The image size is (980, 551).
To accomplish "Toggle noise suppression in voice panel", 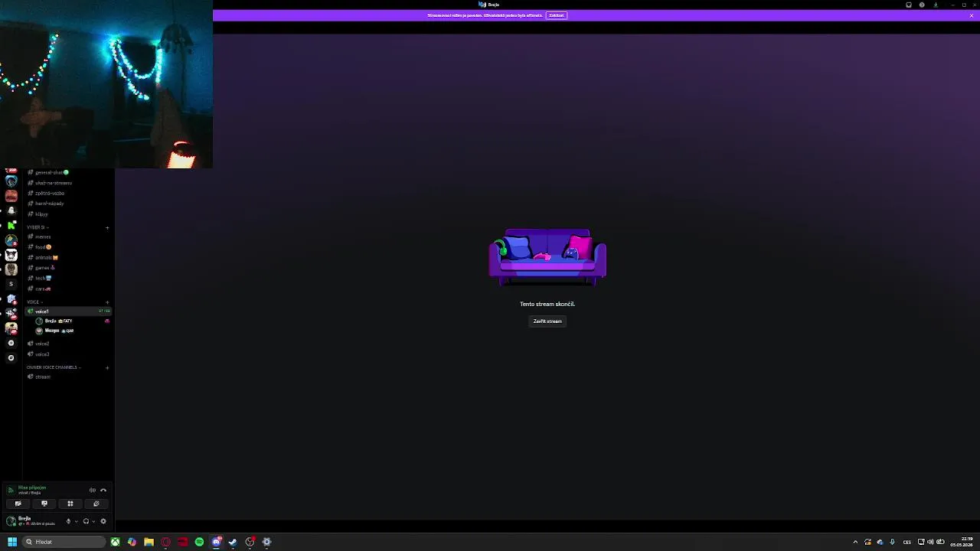I will (x=93, y=490).
